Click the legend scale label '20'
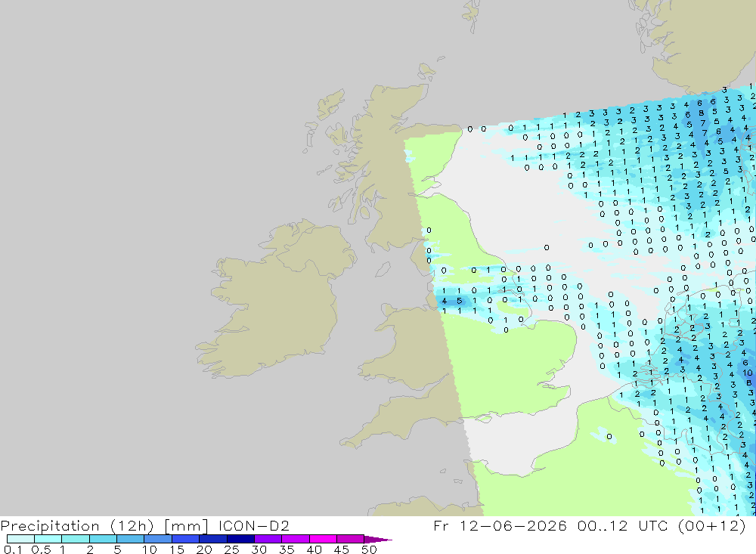The image size is (756, 554). 204,549
